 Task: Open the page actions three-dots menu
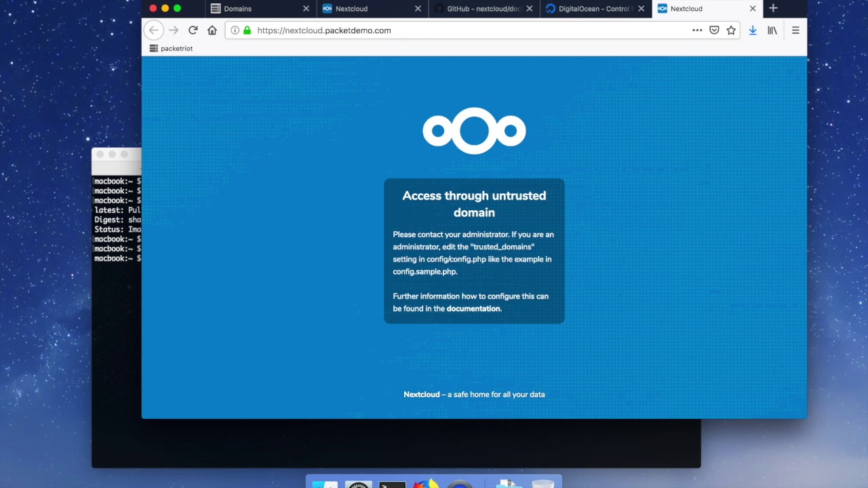point(697,30)
